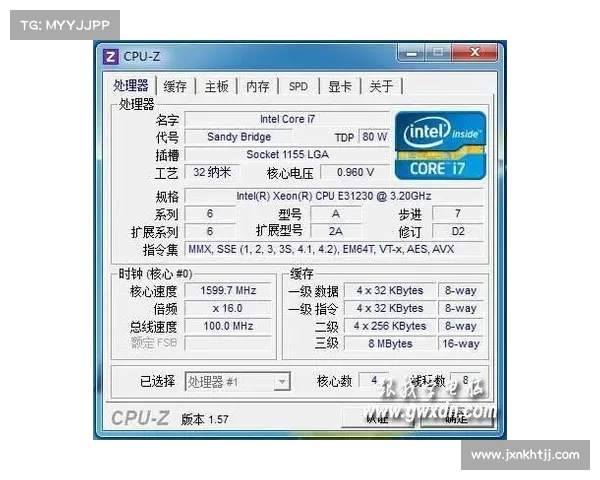Click the 8-way value for 二级 cache

(461, 326)
